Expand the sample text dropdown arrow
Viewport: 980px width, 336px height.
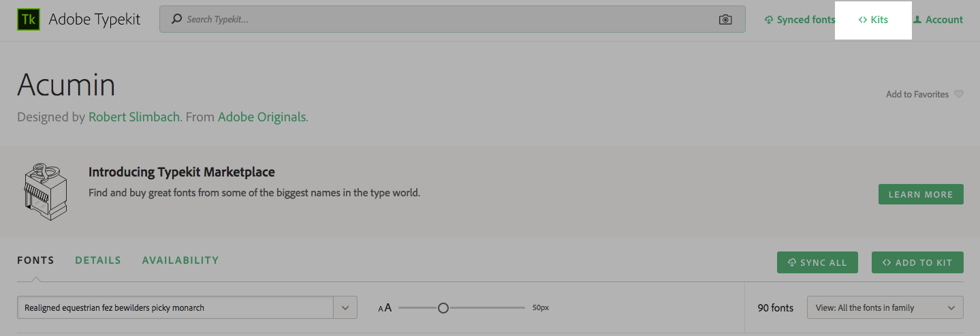coord(345,307)
